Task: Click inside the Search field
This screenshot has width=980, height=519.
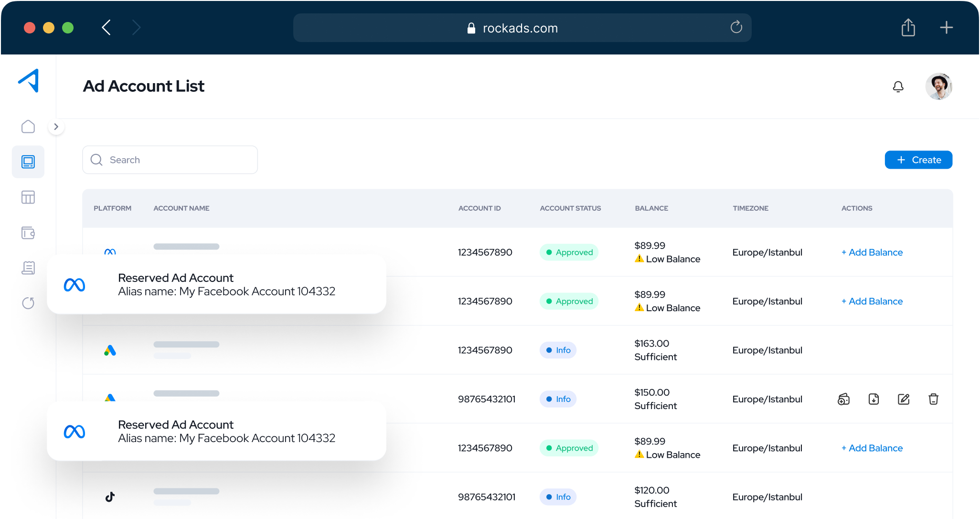Action: [177, 160]
